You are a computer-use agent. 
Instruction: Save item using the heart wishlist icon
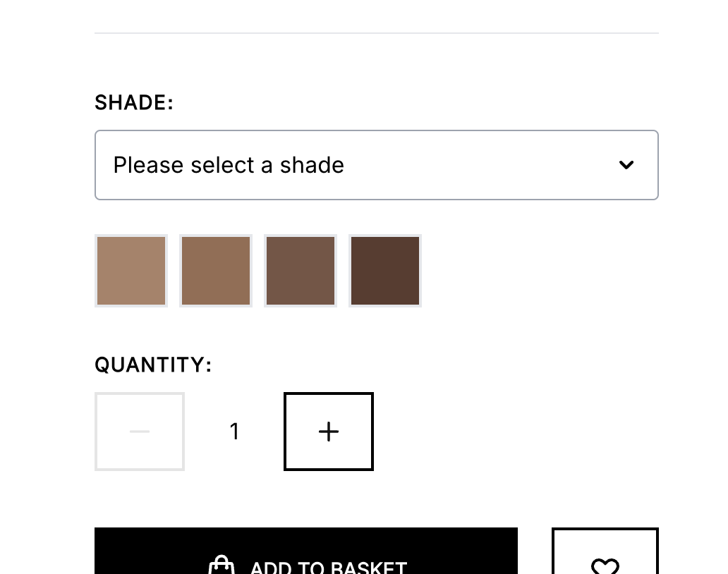pyautogui.click(x=605, y=566)
